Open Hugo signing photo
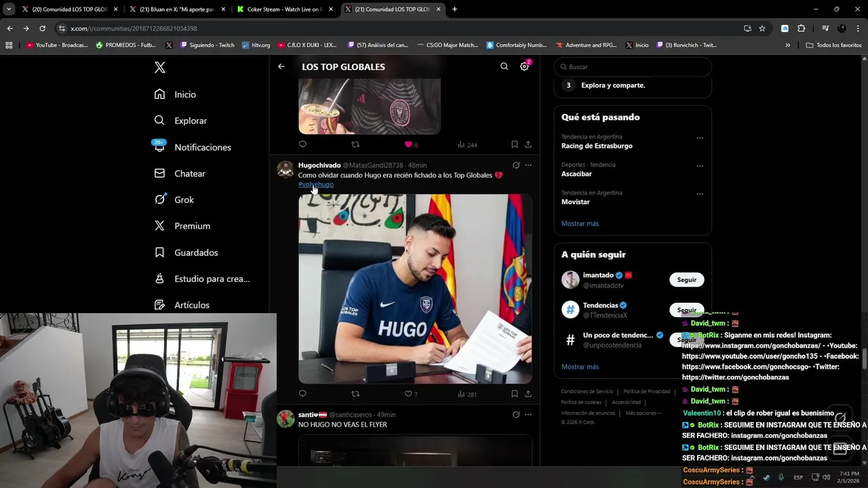 click(x=415, y=289)
